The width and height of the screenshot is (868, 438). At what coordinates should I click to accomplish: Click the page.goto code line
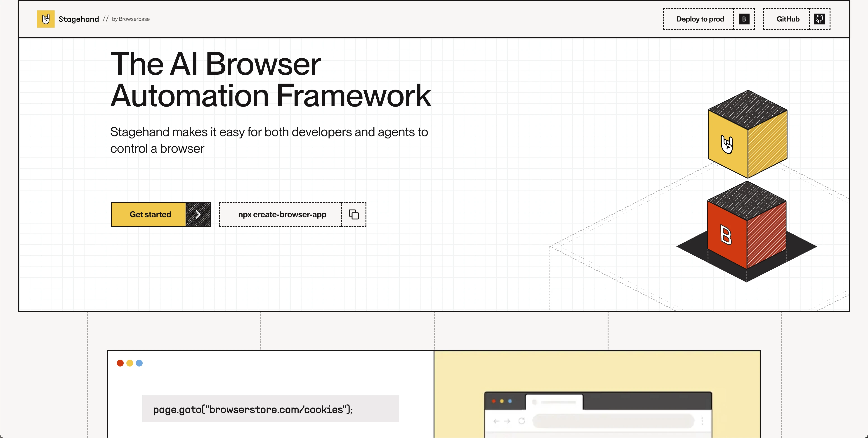[253, 409]
